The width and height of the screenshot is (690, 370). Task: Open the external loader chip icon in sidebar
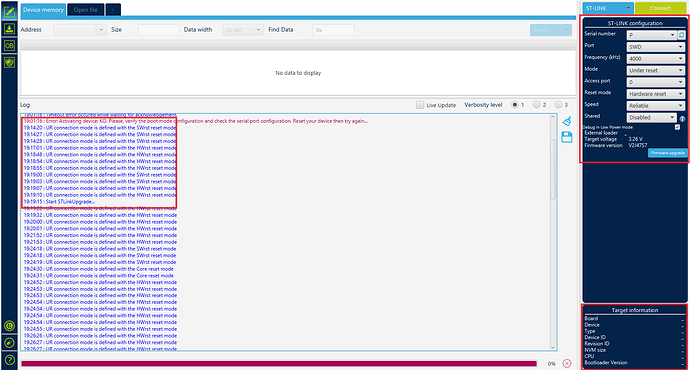point(9,343)
